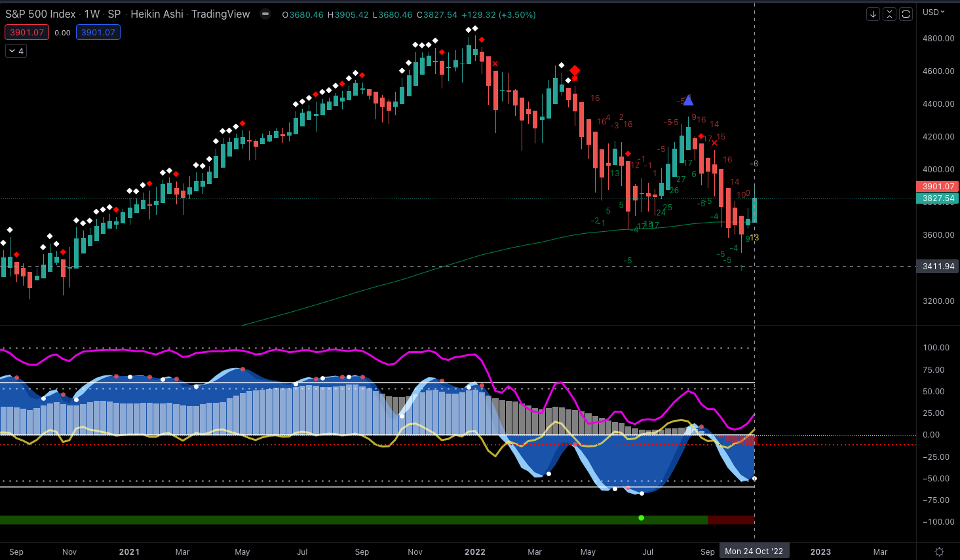
Task: Click the dark red segment of bottom strip
Action: (x=731, y=520)
